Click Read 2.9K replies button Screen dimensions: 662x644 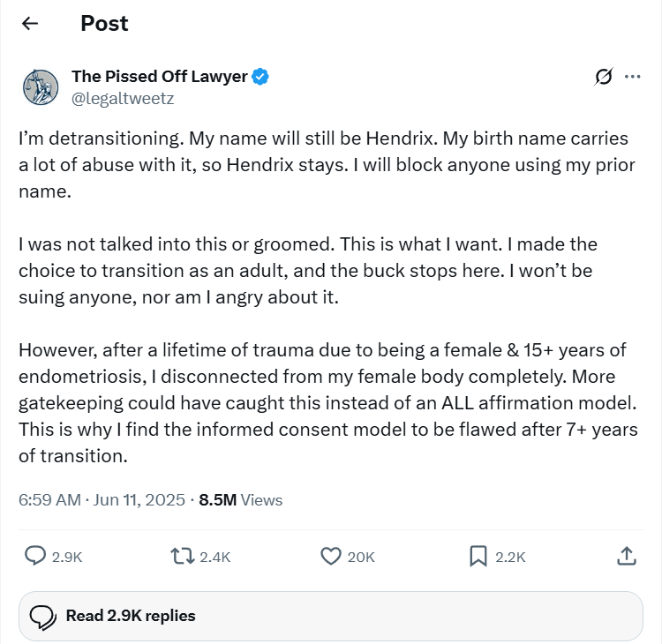click(x=331, y=616)
